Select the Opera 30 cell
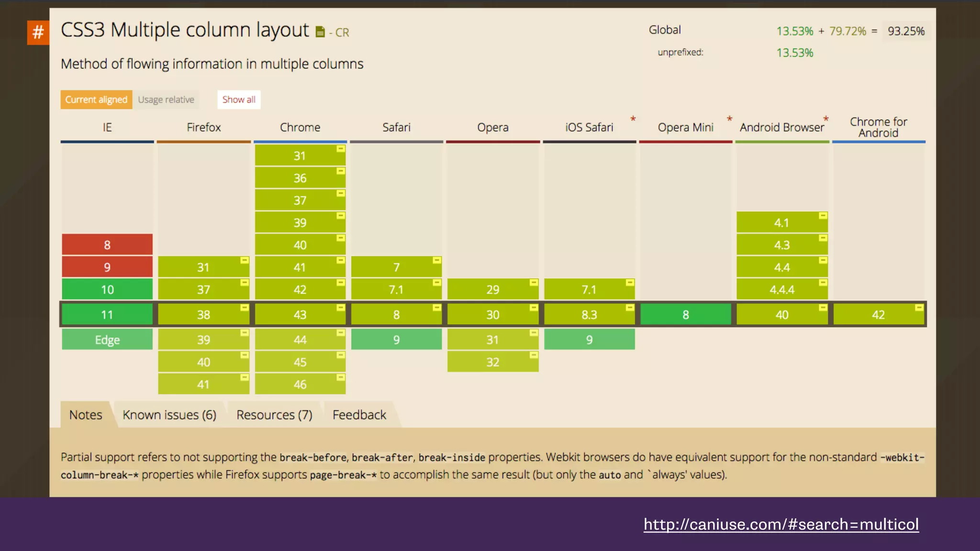The height and width of the screenshot is (551, 980). point(493,314)
